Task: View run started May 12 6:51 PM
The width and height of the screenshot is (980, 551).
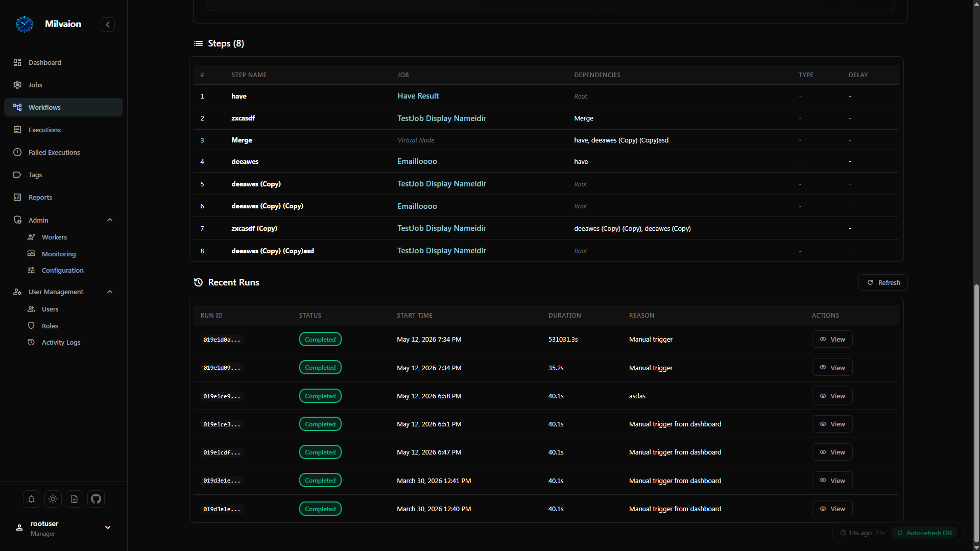Action: pyautogui.click(x=832, y=424)
